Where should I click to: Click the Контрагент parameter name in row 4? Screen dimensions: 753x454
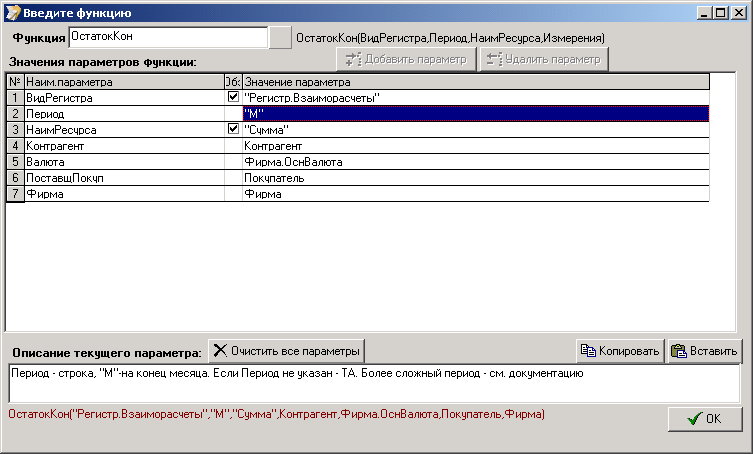point(55,146)
